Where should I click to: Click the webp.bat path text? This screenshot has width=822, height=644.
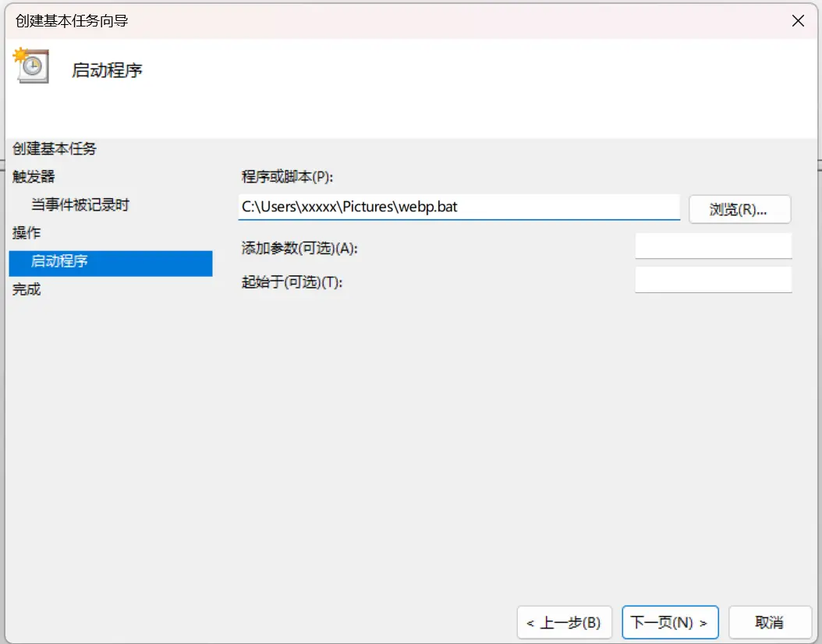coord(350,207)
